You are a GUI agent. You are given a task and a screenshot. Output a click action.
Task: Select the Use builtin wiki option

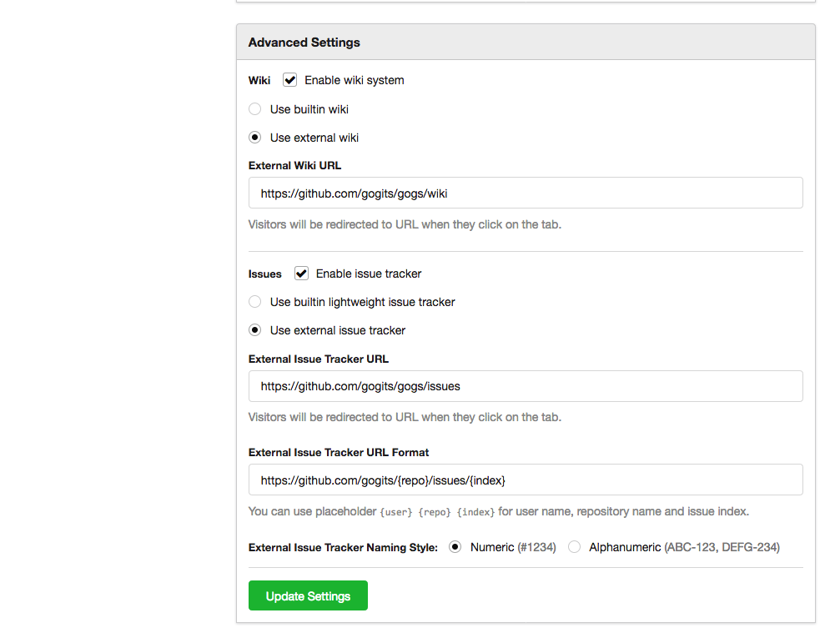tap(255, 109)
